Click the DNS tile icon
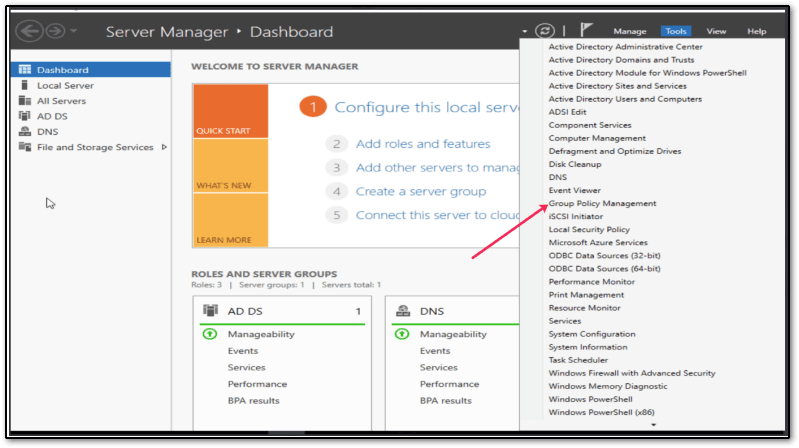The width and height of the screenshot is (799, 448). (403, 310)
